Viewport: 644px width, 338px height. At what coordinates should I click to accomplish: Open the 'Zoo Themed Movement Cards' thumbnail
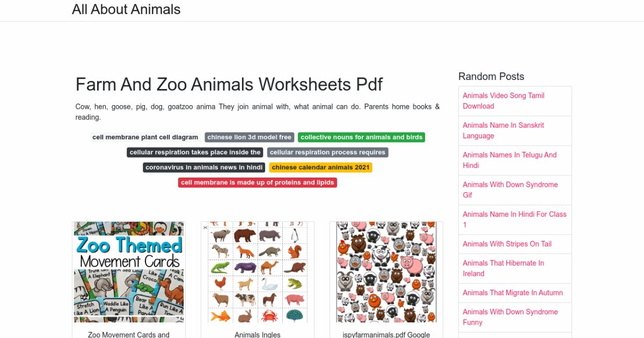click(128, 271)
